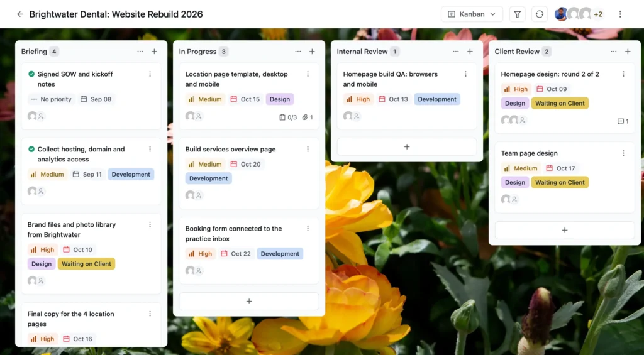Edit the Sep 08 due date
Image resolution: width=644 pixels, height=355 pixels.
[96, 99]
